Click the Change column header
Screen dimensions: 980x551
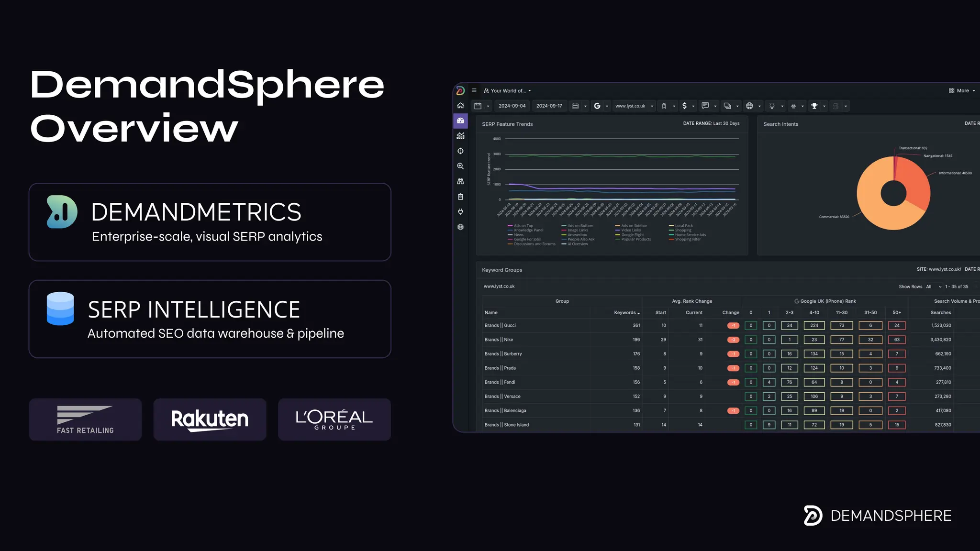(731, 313)
